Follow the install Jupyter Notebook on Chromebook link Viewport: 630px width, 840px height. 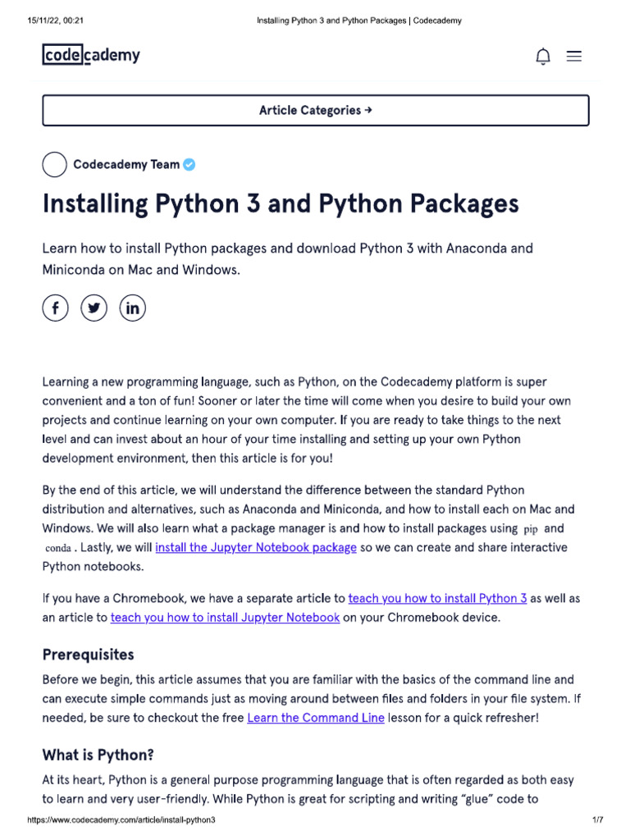point(225,617)
